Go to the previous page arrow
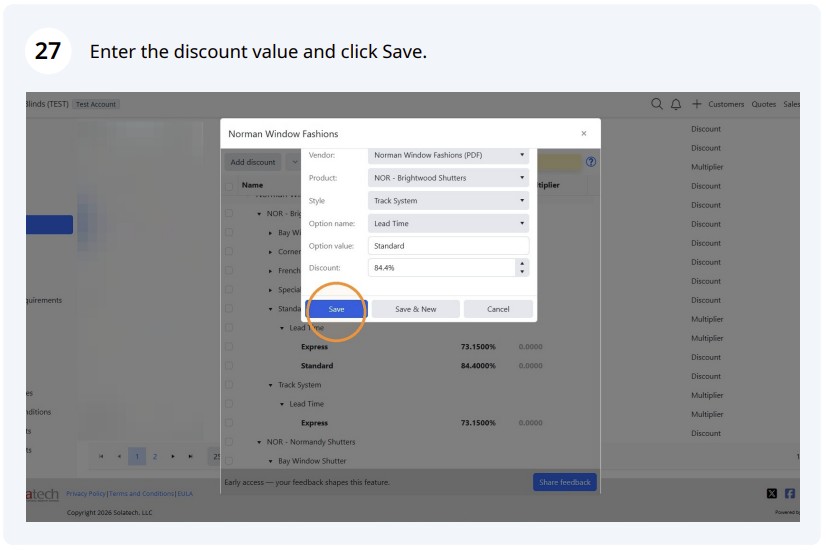Screen dimensions: 827x550 point(119,456)
